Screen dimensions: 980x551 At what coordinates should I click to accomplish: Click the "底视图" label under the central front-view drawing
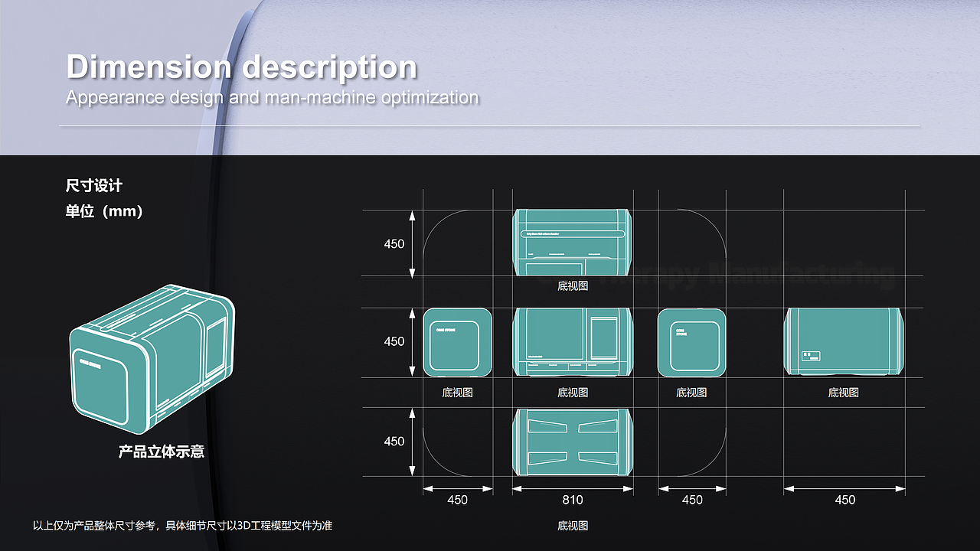pos(573,393)
